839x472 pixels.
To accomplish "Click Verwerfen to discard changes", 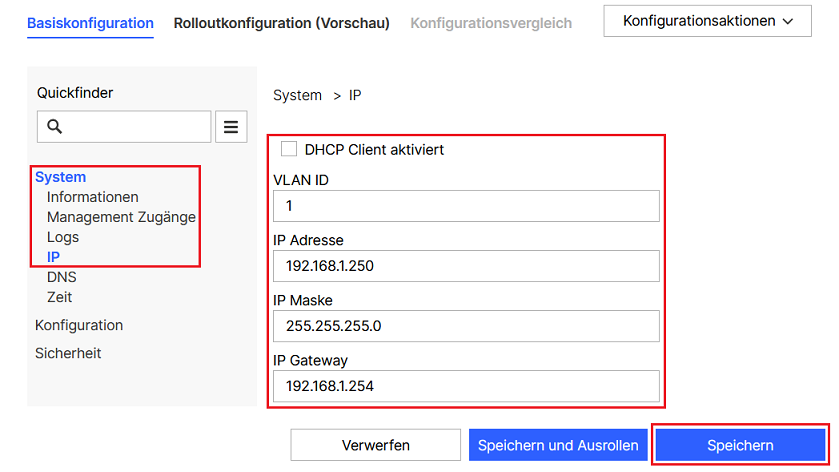I will (375, 445).
